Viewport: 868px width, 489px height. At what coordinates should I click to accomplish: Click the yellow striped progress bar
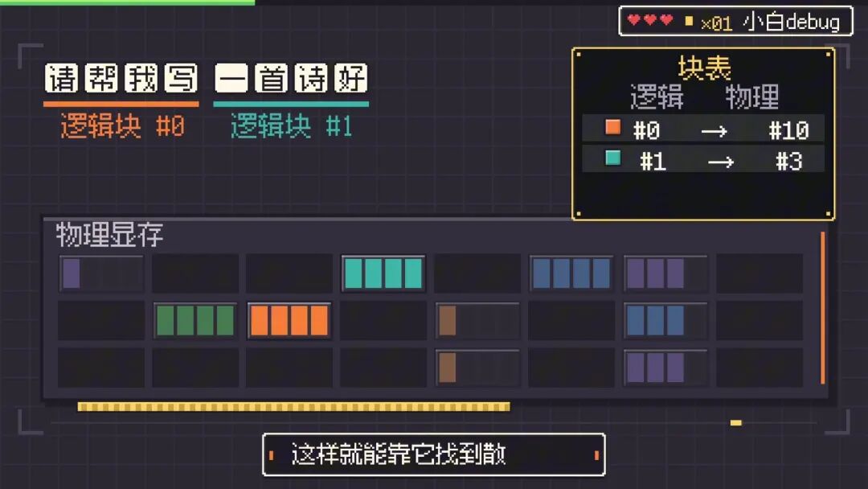pos(294,407)
